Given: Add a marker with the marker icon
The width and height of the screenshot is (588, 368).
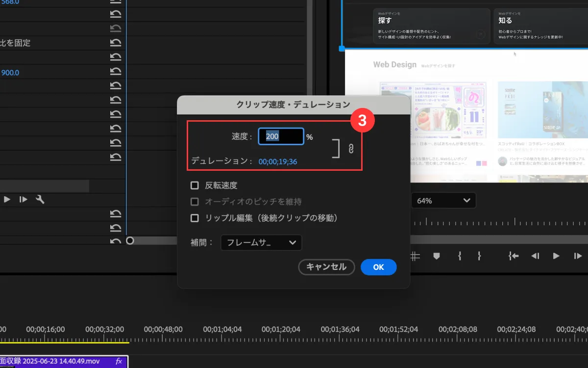Looking at the screenshot, I should [436, 256].
